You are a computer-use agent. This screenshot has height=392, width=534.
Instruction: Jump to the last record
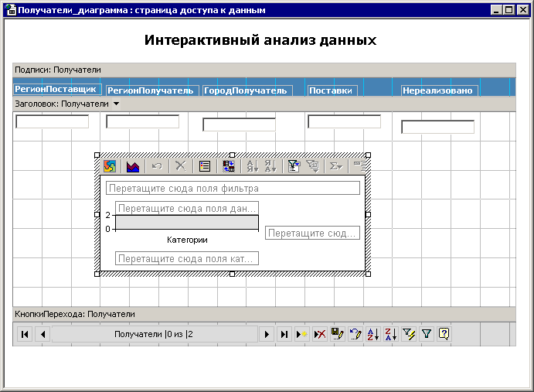point(284,334)
